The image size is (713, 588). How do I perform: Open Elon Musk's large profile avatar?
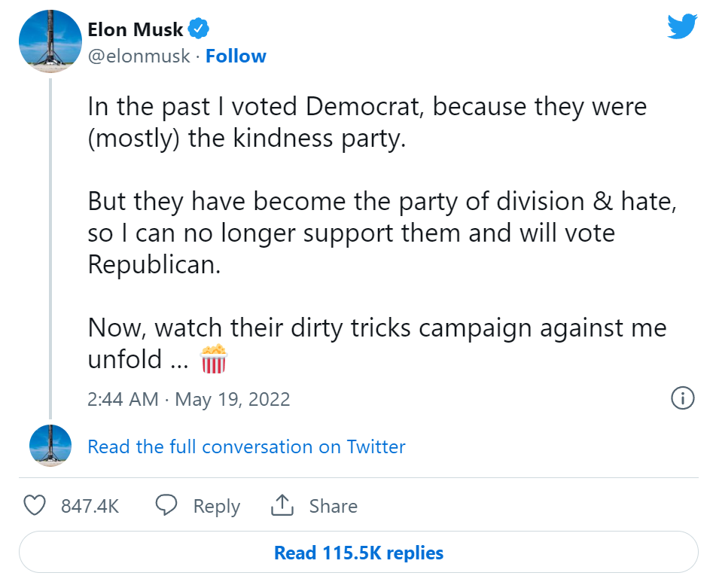coord(50,42)
